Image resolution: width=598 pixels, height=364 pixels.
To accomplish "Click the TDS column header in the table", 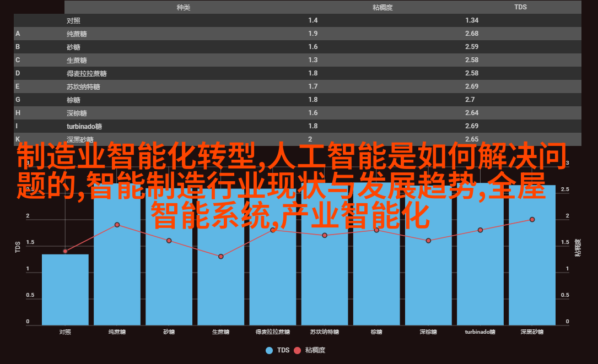I will (520, 7).
